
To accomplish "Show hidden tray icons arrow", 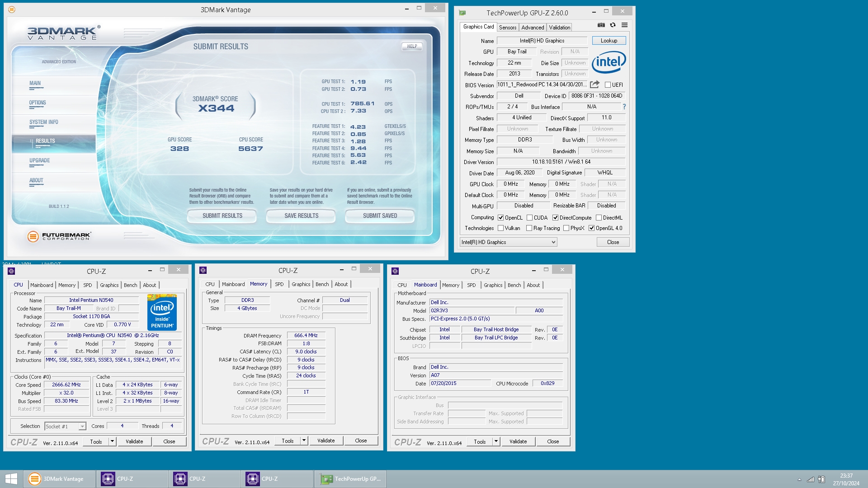I will 799,479.
